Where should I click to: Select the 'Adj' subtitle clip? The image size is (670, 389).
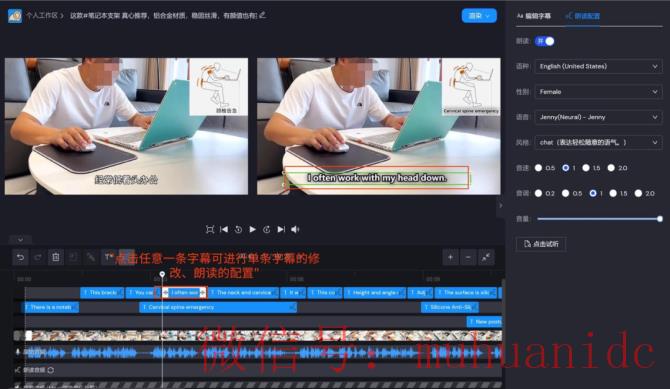(420, 292)
